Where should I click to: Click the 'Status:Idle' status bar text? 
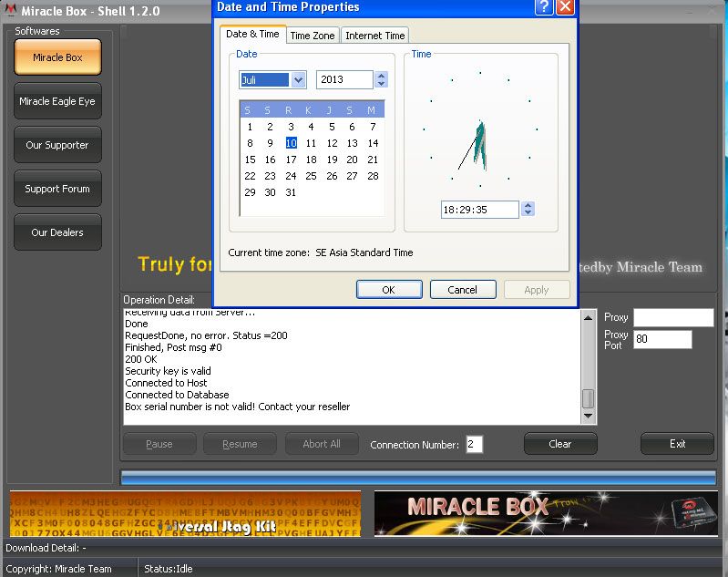pyautogui.click(x=168, y=569)
